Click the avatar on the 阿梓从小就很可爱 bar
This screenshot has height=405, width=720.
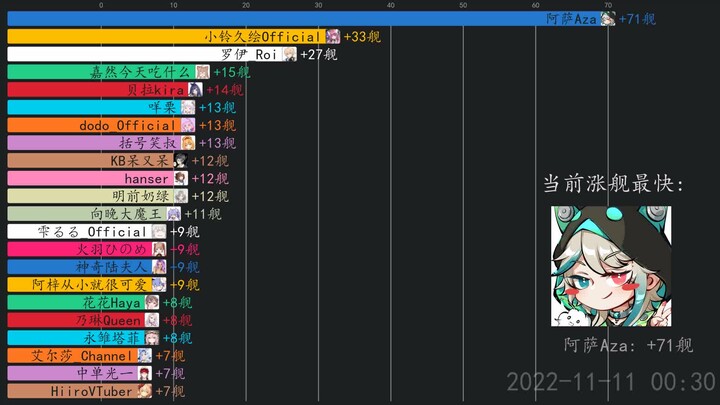(159, 285)
